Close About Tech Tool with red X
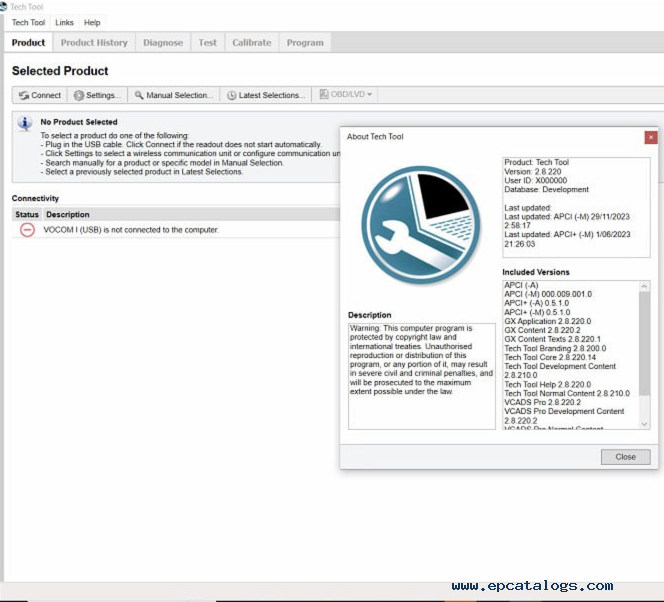664x602 pixels. 651,137
